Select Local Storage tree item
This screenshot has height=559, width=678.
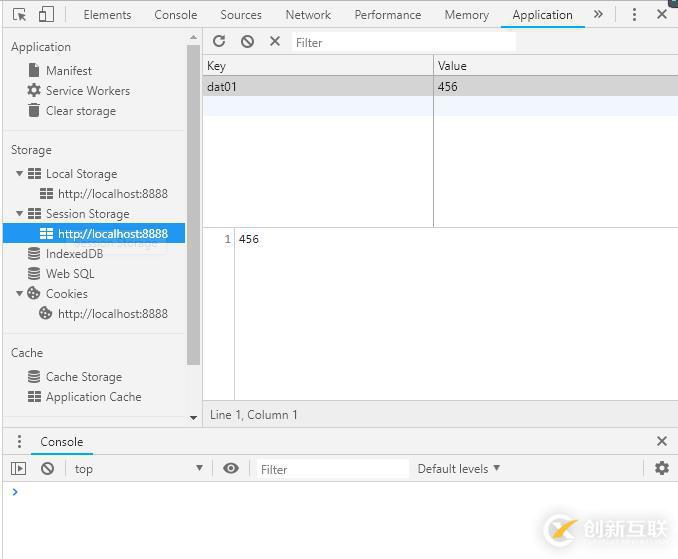click(x=81, y=174)
